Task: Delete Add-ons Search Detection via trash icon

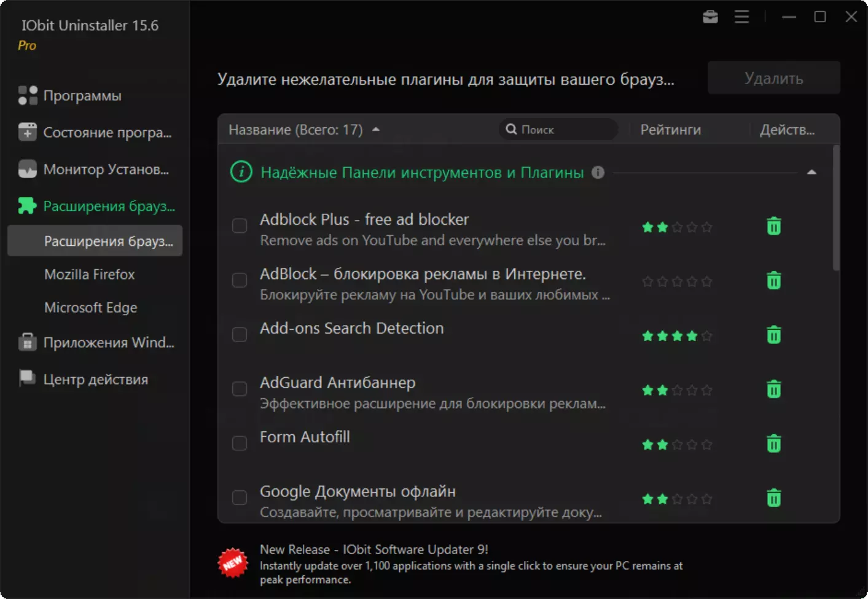Action: [x=774, y=335]
